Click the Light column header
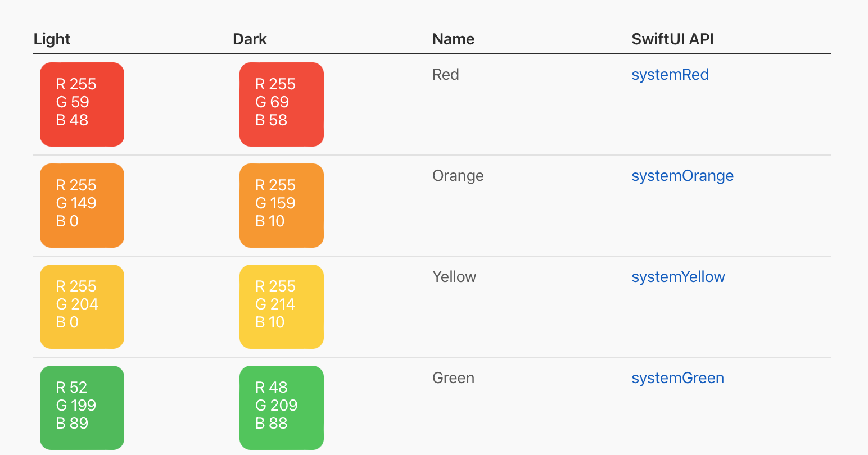Viewport: 868px width, 455px height. pyautogui.click(x=52, y=39)
